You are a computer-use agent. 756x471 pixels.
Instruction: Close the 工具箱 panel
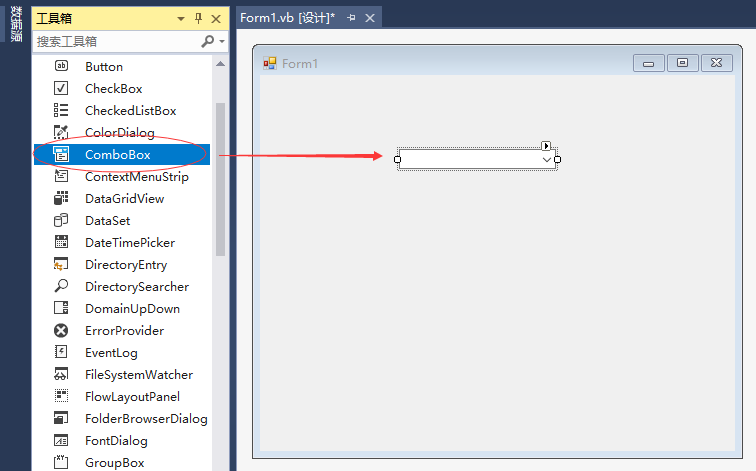pos(216,19)
